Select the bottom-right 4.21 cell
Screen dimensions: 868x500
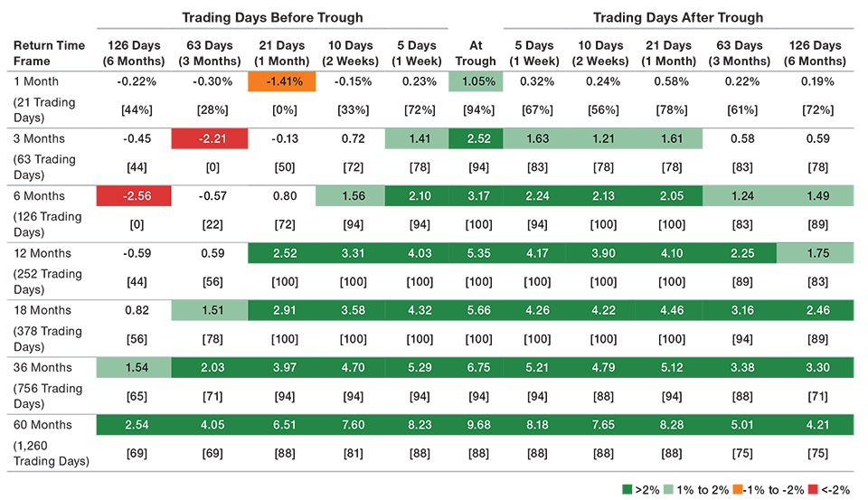tap(816, 426)
